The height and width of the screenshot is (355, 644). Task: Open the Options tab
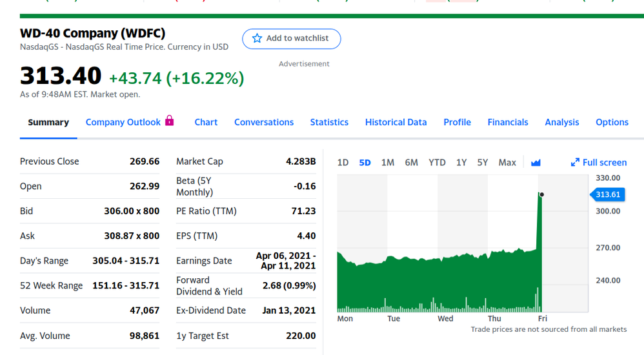click(612, 122)
